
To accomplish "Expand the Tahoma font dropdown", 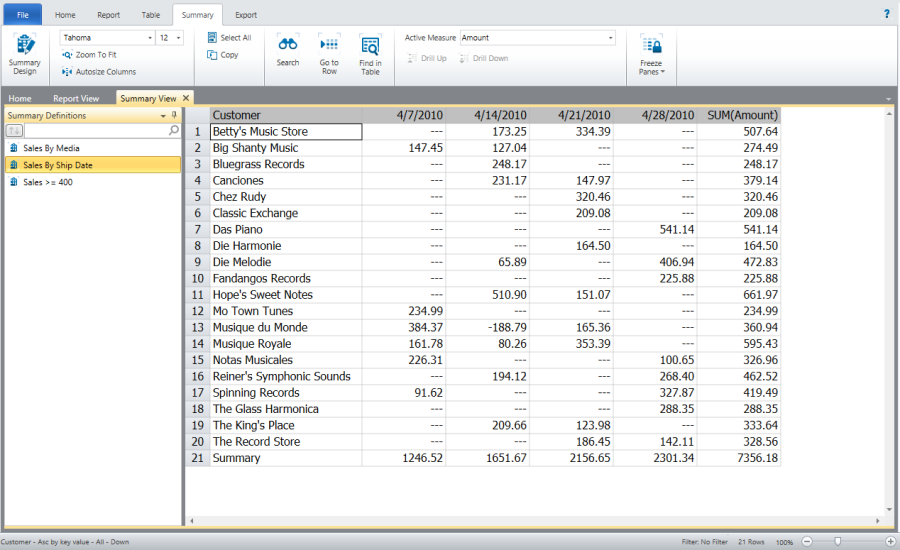I will pos(150,38).
